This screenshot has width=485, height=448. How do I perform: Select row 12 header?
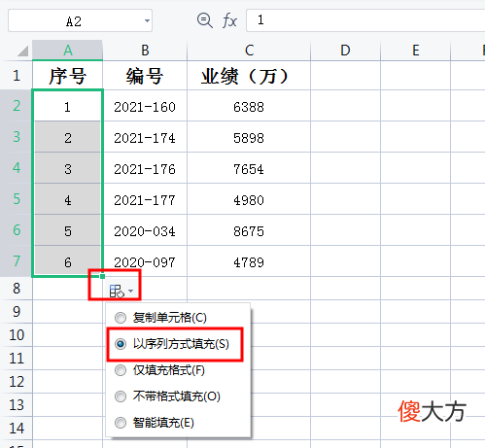(x=17, y=382)
